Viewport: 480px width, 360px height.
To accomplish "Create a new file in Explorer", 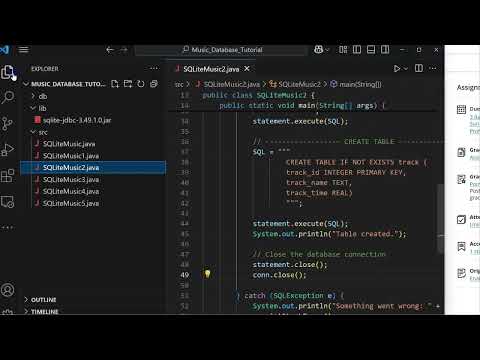I will 115,84.
